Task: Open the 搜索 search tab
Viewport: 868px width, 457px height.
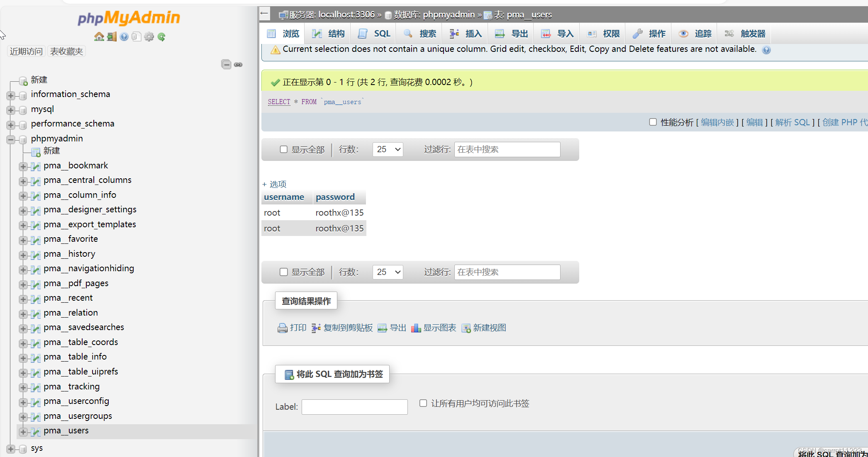Action: 420,34
